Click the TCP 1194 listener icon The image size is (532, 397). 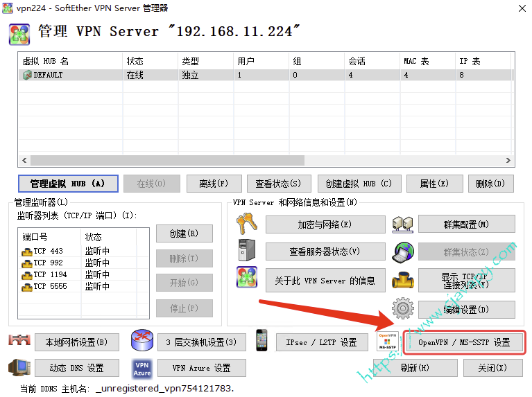(x=27, y=275)
